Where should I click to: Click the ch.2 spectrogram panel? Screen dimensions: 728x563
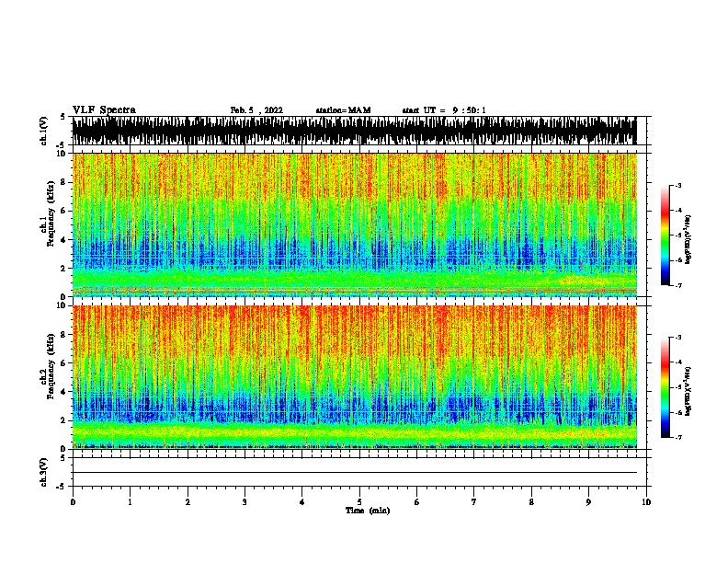(355, 377)
